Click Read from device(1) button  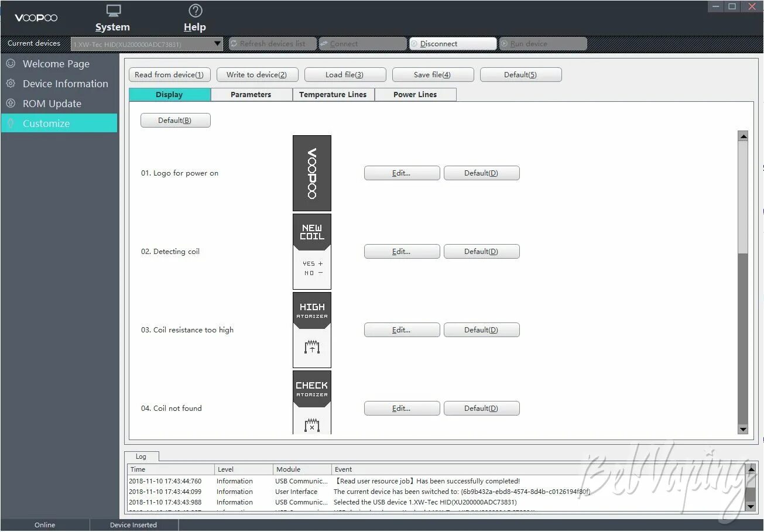pos(170,75)
